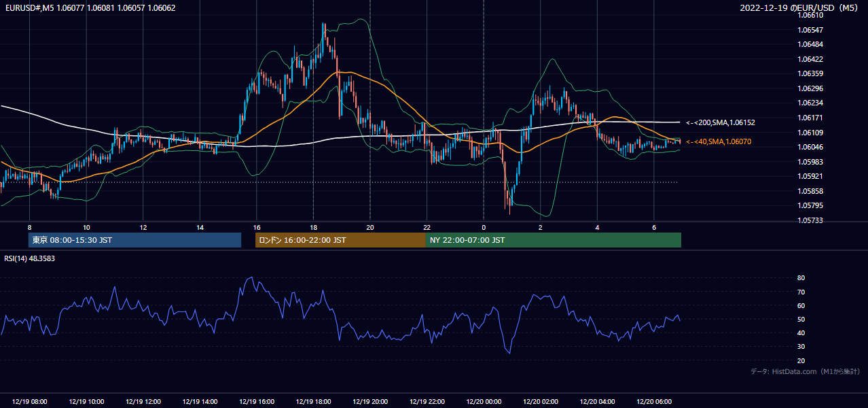Click RSI scale value 60
The image size is (868, 408).
coord(801,305)
